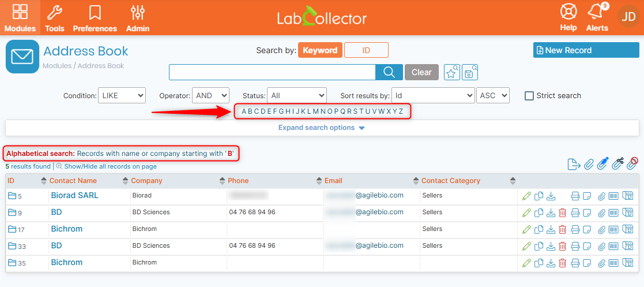Select ID search mode
This screenshot has height=287, width=644.
pos(366,50)
